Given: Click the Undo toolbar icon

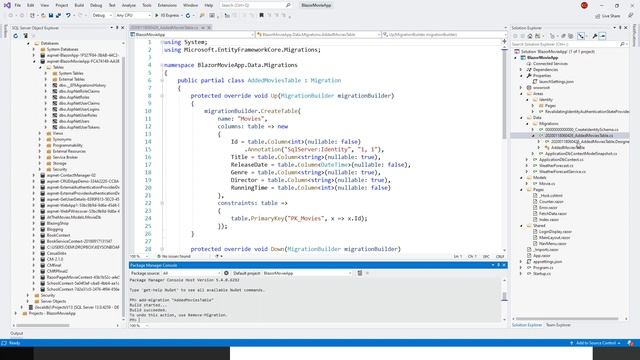Looking at the screenshot, I should (68, 16).
